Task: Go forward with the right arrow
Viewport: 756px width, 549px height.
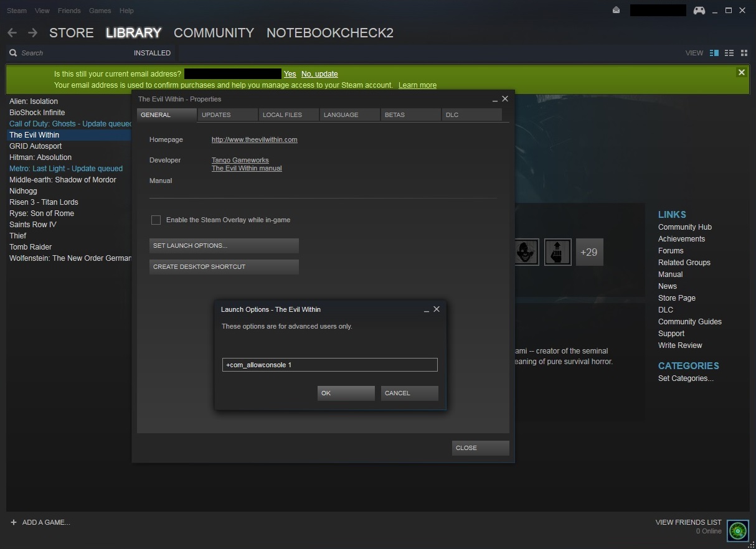Action: click(32, 32)
